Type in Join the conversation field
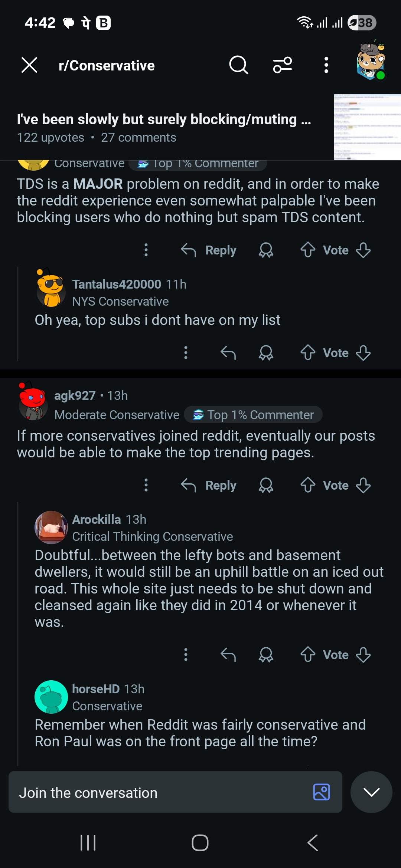Screen dimensions: 401x868 (160, 793)
